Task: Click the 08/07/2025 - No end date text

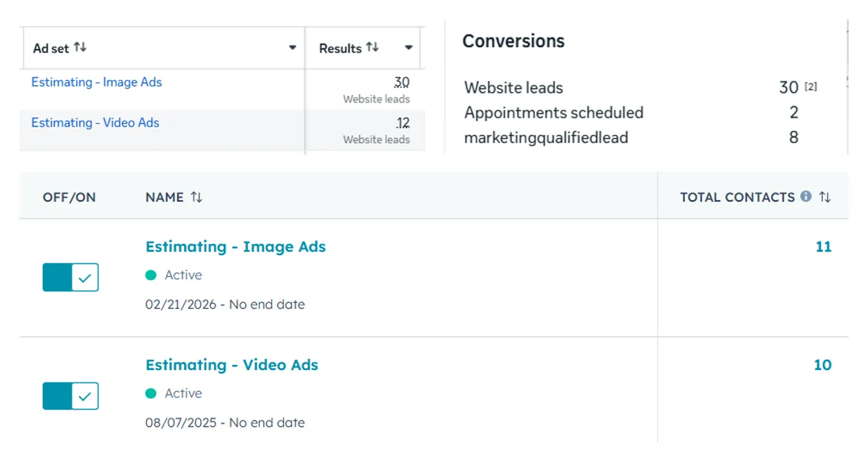Action: [x=225, y=423]
